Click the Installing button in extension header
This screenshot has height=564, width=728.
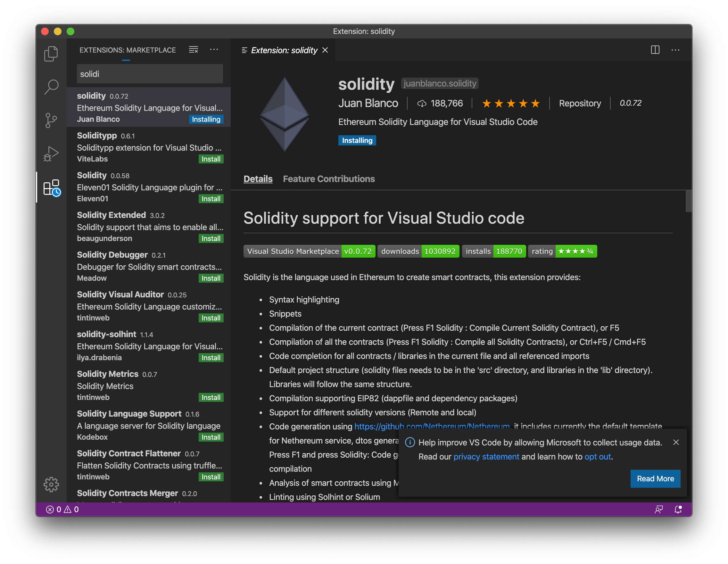357,140
